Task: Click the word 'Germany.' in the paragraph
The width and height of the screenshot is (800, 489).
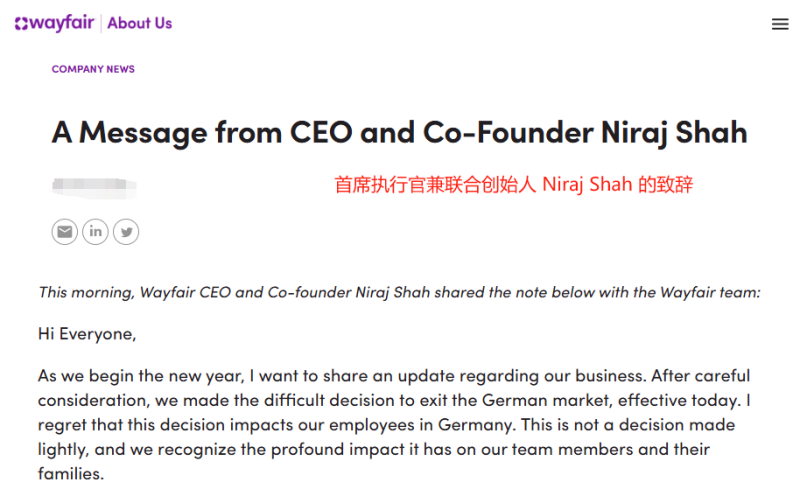Action: point(476,425)
